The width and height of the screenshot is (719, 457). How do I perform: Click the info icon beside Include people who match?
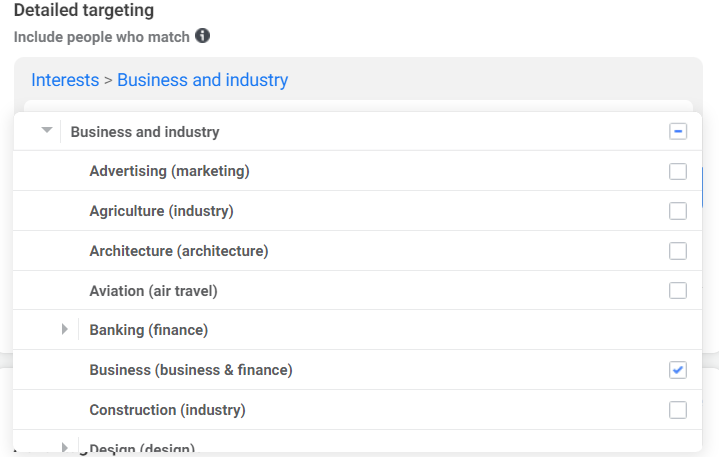click(x=203, y=36)
